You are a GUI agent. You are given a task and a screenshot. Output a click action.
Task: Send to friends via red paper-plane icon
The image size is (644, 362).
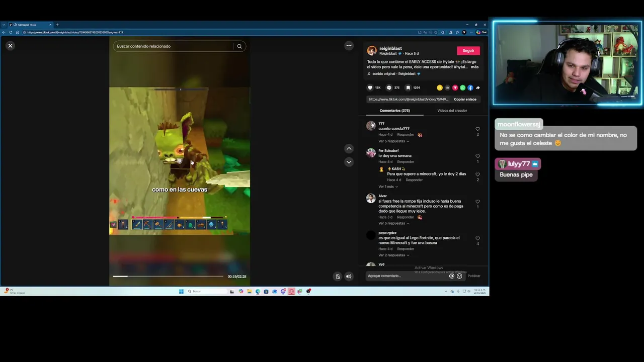[455, 87]
